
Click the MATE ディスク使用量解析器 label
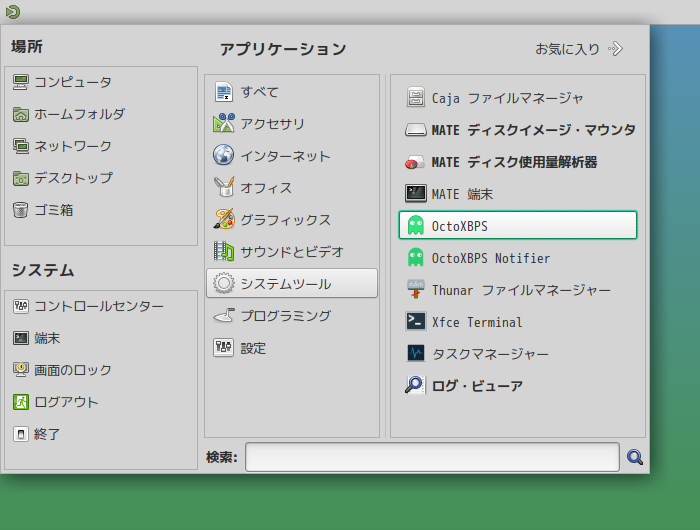pos(514,162)
